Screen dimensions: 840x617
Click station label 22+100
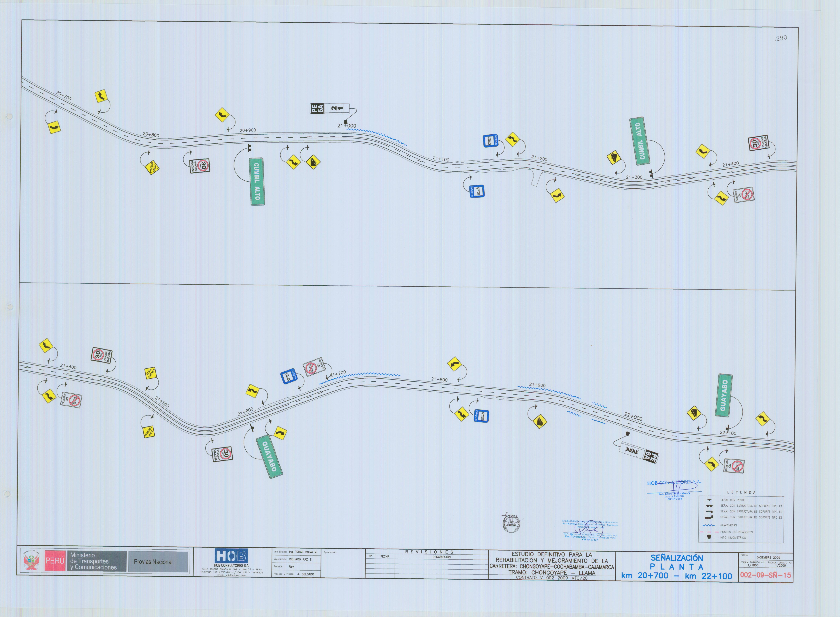pos(728,433)
